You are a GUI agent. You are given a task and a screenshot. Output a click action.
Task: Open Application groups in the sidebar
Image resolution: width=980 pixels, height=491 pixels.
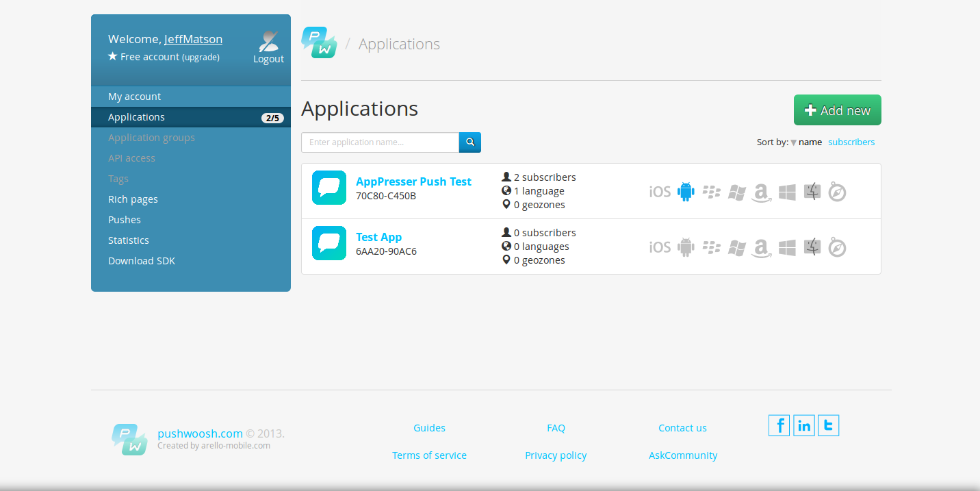191,138
